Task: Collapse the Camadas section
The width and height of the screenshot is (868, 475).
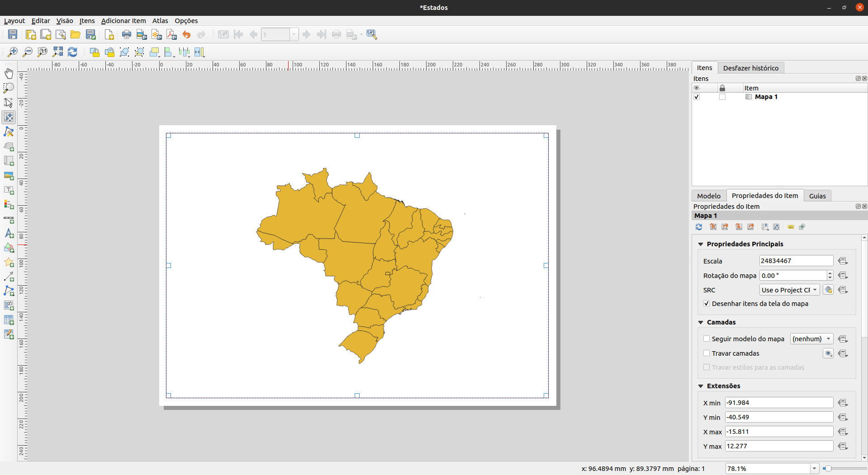Action: [x=701, y=322]
